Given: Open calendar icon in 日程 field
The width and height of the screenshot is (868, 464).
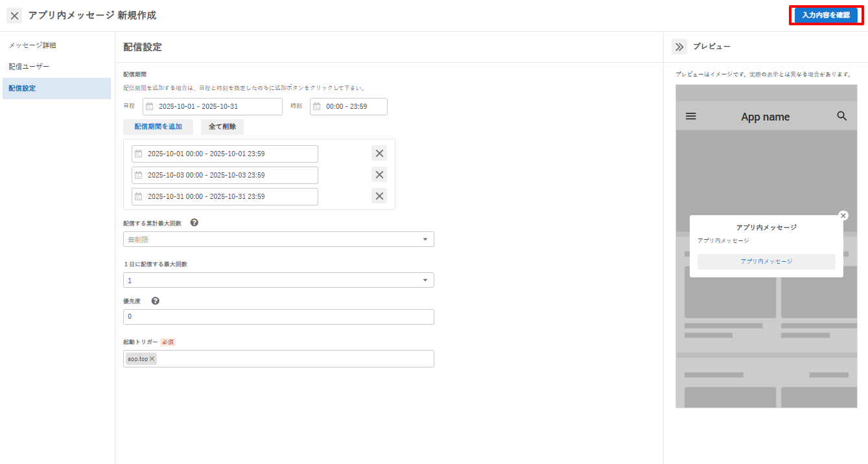Looking at the screenshot, I should tap(149, 106).
